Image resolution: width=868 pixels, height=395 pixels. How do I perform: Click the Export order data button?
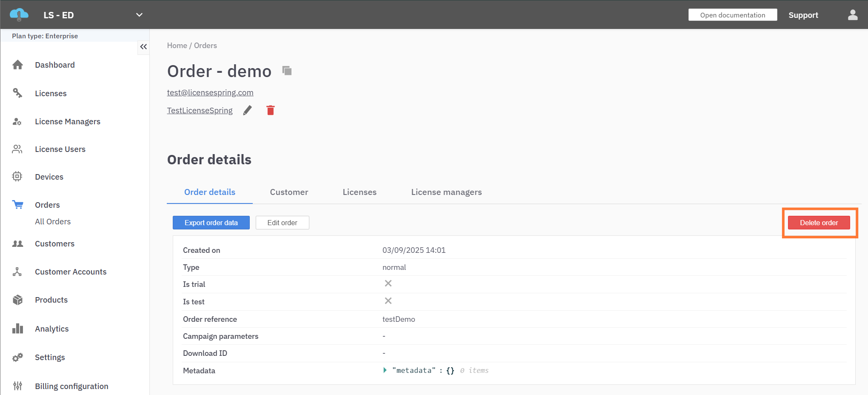(x=211, y=223)
